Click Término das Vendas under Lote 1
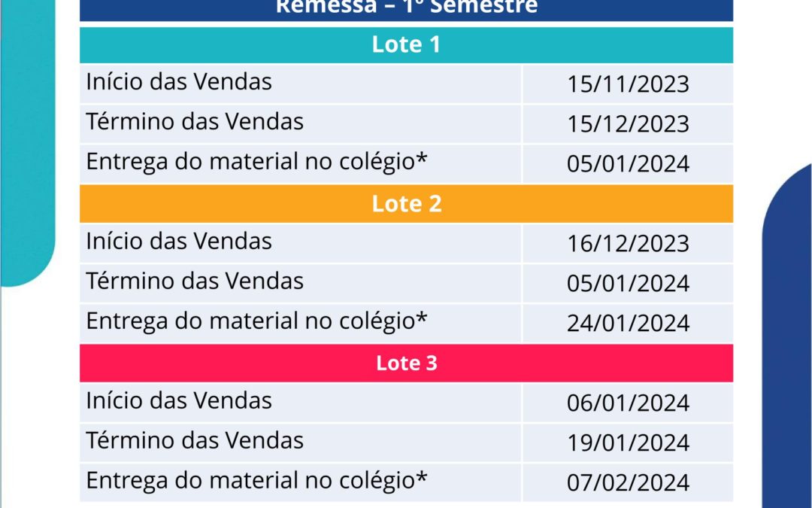 [x=195, y=122]
